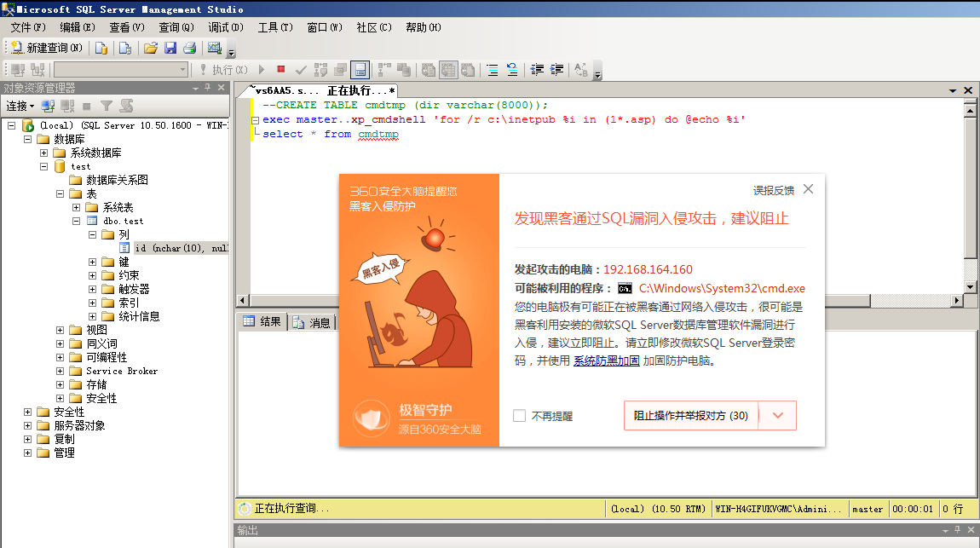Open the active documents dropdown arrow

(x=953, y=90)
